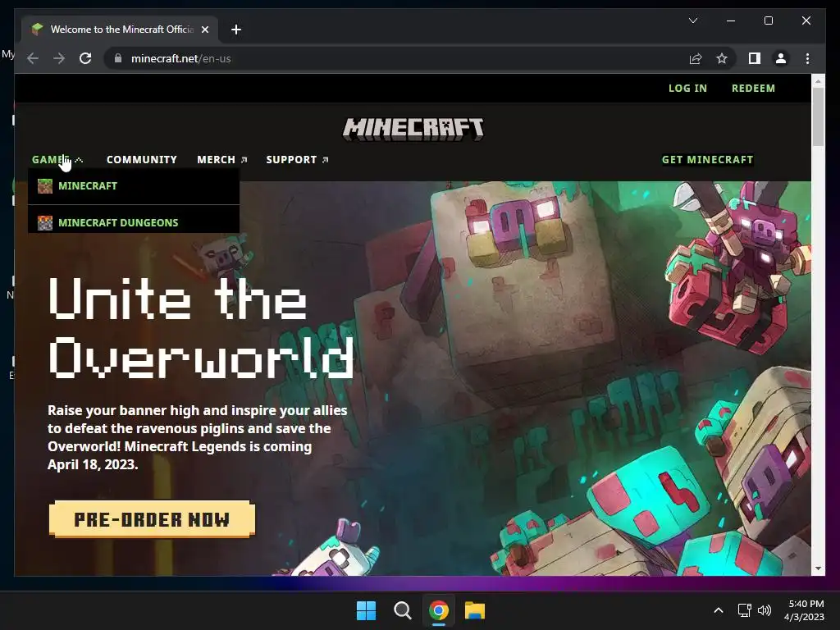Open the Chrome profile menu

(781, 58)
